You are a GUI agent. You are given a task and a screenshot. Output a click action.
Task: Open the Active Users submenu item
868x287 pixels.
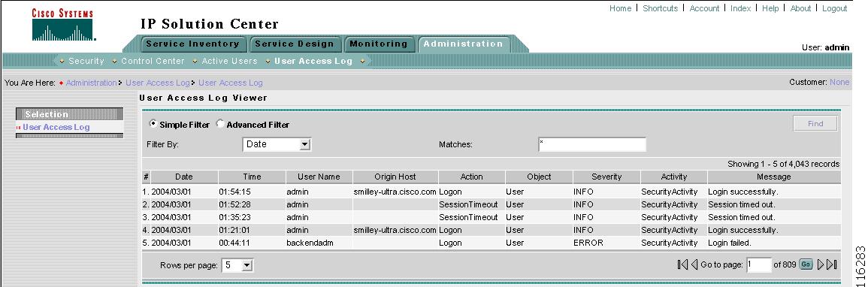tap(229, 61)
